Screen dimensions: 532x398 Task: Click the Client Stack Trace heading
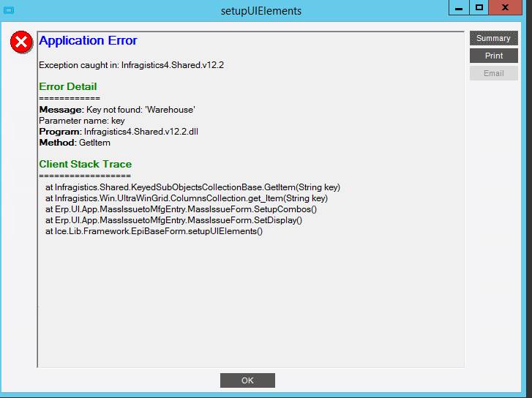pyautogui.click(x=85, y=164)
